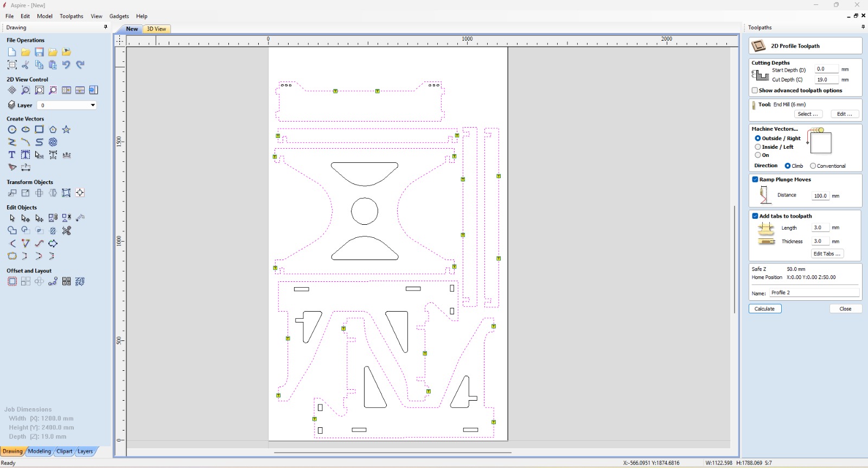The width and height of the screenshot is (868, 468).
Task: Select the Outside / Right radio button
Action: coord(758,138)
